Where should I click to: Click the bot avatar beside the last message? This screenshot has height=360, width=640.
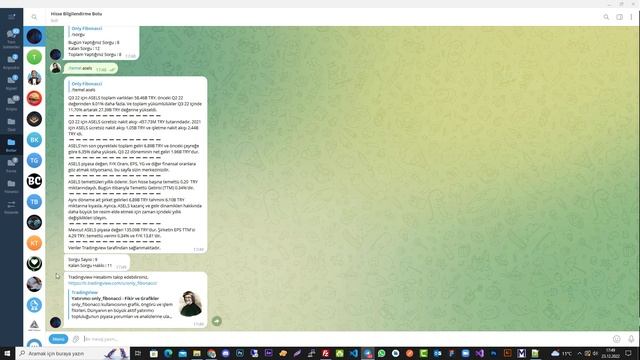coord(56,322)
